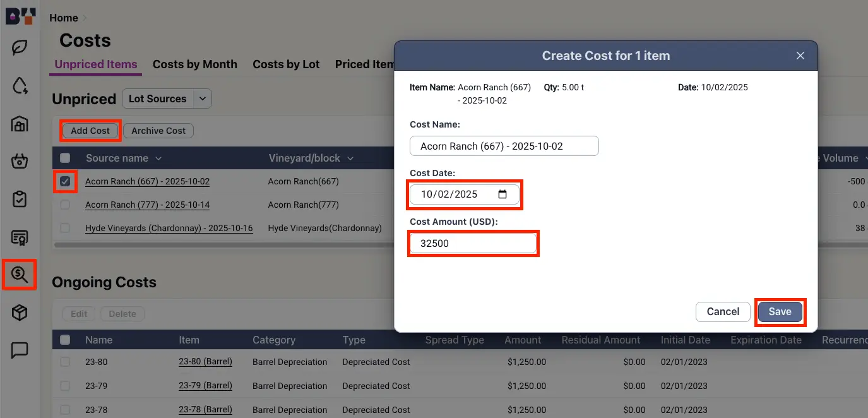Image resolution: width=868 pixels, height=418 pixels.
Task: Open the clipboard tasks sidebar icon
Action: (x=20, y=199)
